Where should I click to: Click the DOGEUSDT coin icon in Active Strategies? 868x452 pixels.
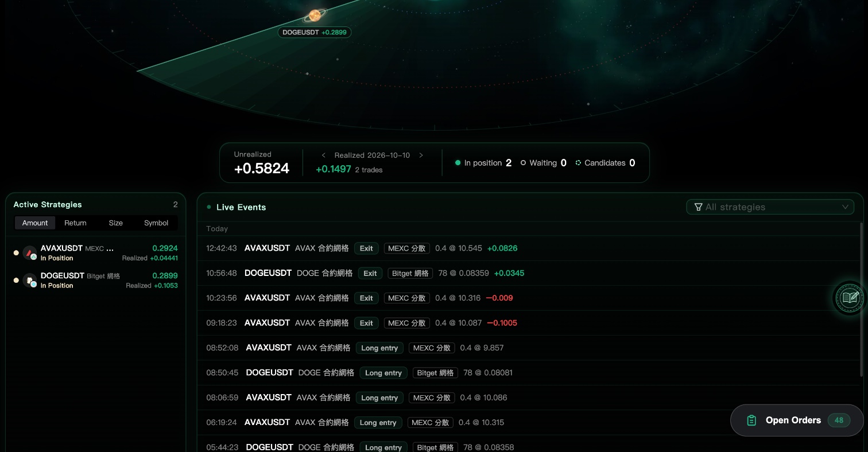click(30, 280)
